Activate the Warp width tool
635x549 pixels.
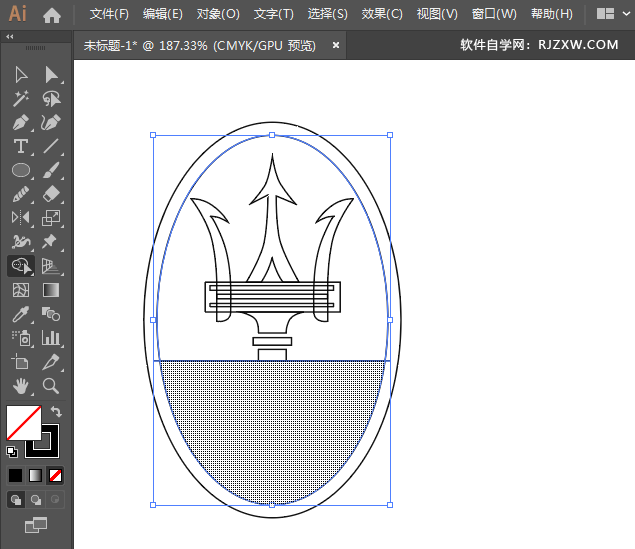click(x=21, y=242)
